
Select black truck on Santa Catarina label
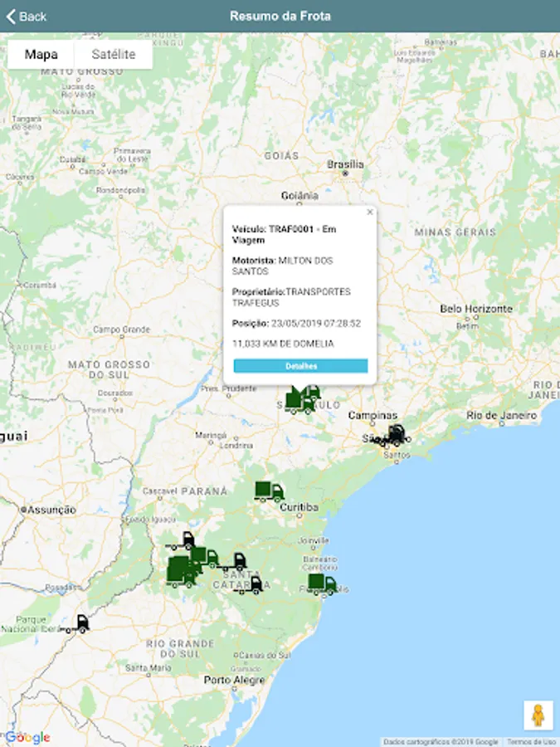[249, 585]
